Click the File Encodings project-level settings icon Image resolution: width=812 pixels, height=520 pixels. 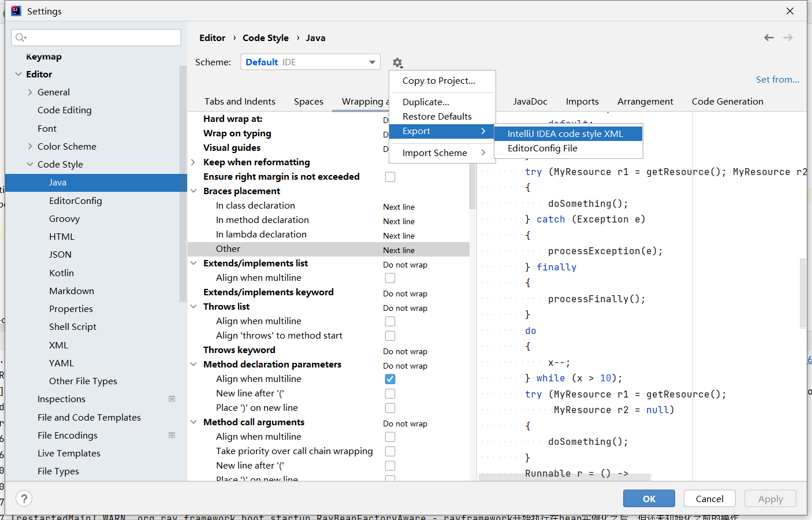pyautogui.click(x=172, y=435)
